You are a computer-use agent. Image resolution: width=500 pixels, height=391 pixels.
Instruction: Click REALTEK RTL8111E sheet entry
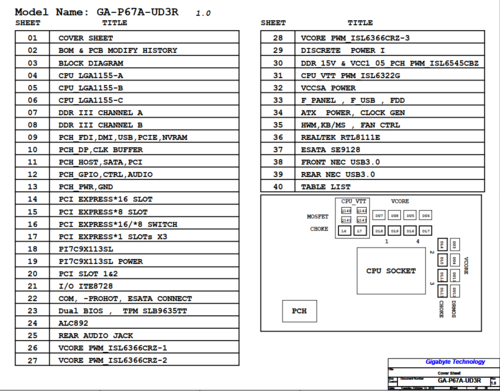[x=372, y=137]
